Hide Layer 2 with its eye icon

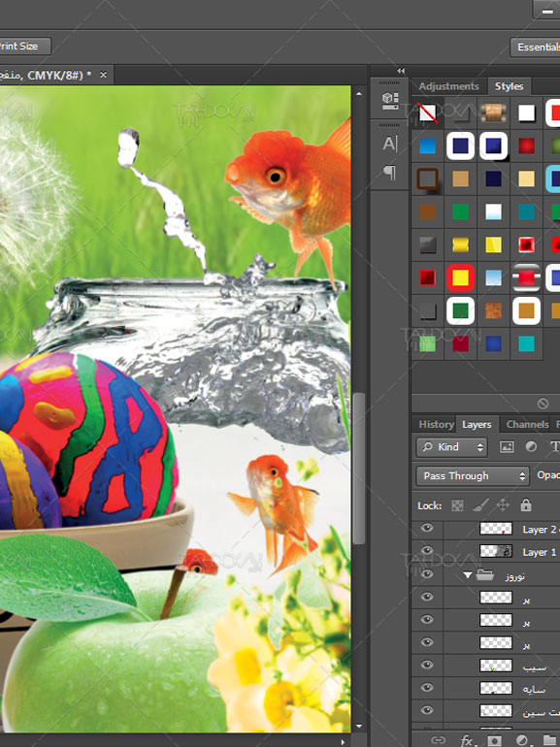pos(427,528)
